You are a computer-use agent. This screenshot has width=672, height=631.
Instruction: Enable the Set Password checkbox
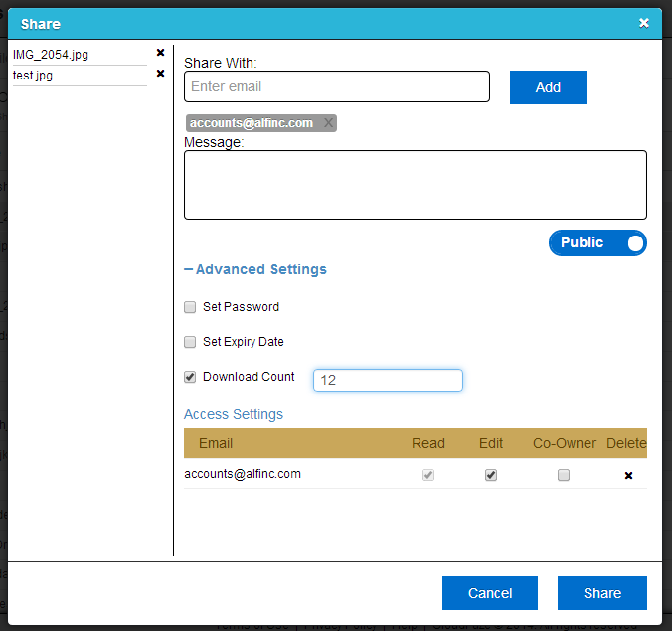tap(190, 307)
